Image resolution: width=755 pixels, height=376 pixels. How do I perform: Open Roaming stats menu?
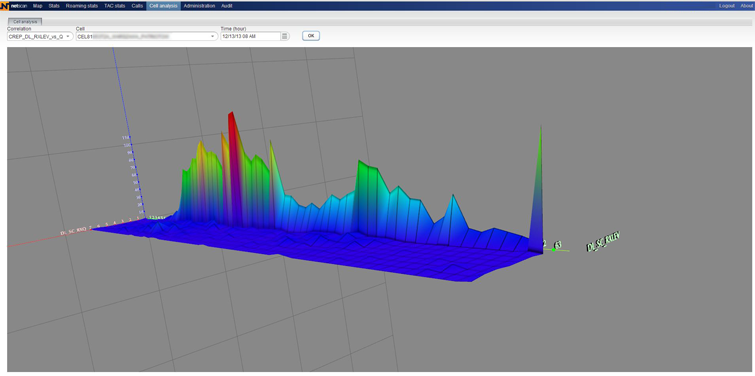(82, 6)
